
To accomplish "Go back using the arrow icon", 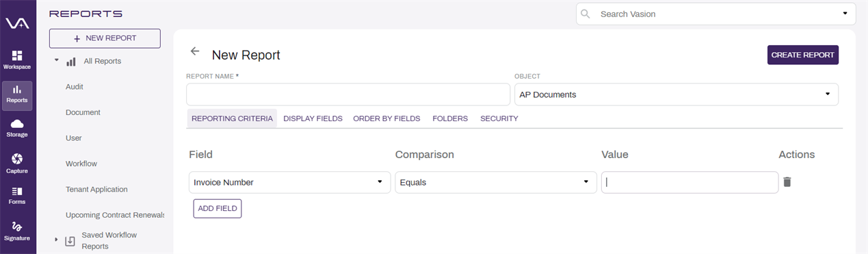I will [x=195, y=51].
